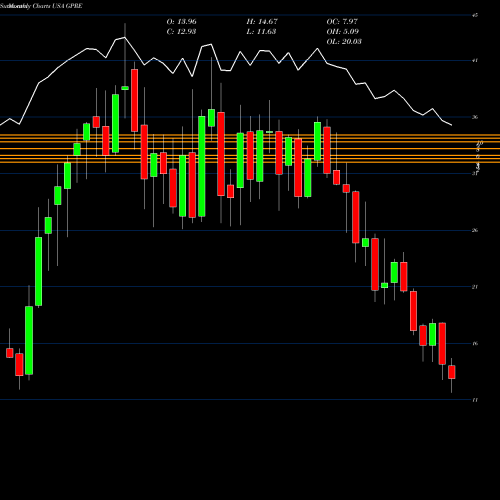500x500 pixels.
Task: Select the OH: 5.09 reading
Action: [x=342, y=32]
